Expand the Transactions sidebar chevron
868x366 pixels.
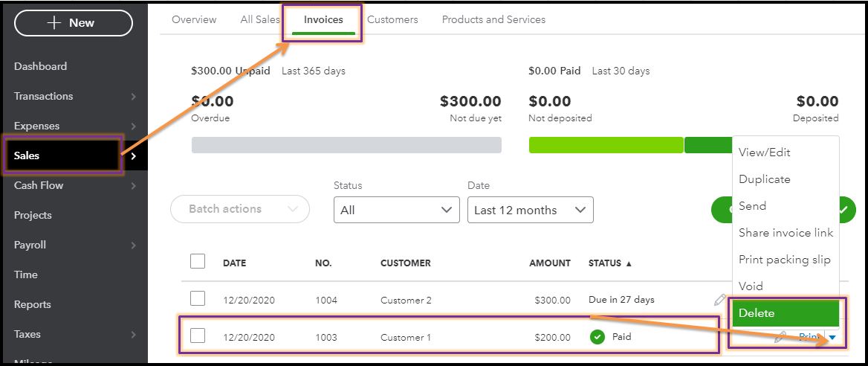click(134, 97)
